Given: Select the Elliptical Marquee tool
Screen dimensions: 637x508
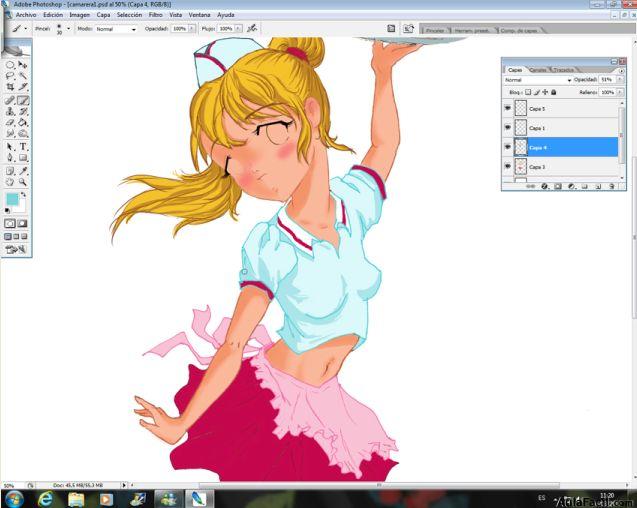Looking at the screenshot, I should coord(10,65).
